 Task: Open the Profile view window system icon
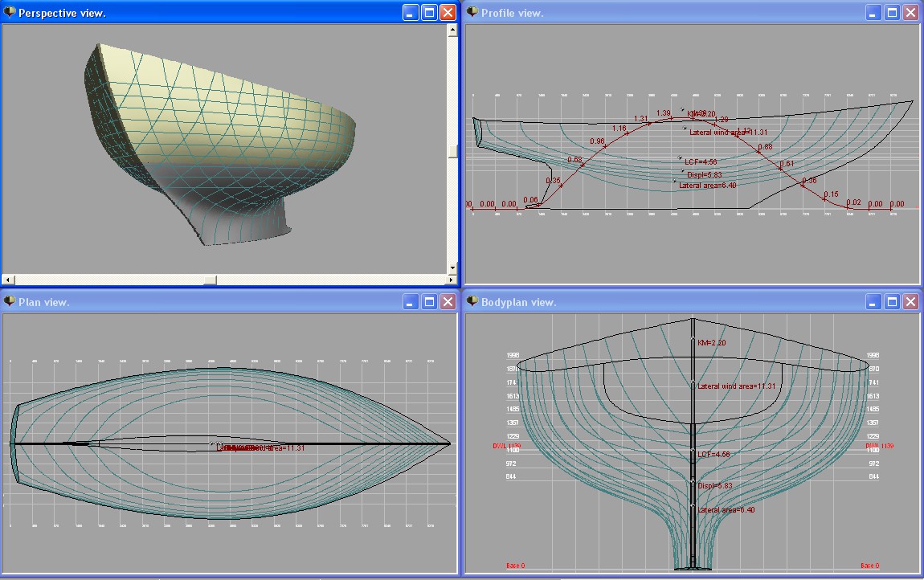pos(472,13)
